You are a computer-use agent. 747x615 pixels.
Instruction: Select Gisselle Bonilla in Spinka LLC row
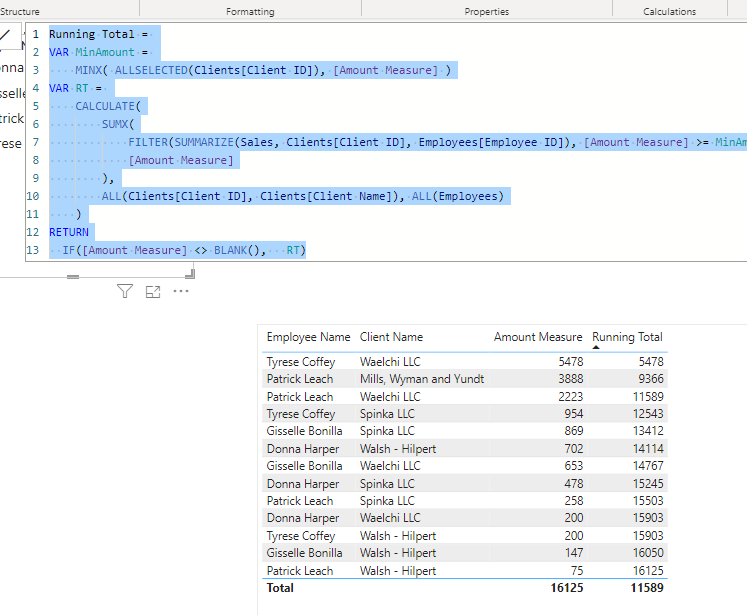coord(304,431)
